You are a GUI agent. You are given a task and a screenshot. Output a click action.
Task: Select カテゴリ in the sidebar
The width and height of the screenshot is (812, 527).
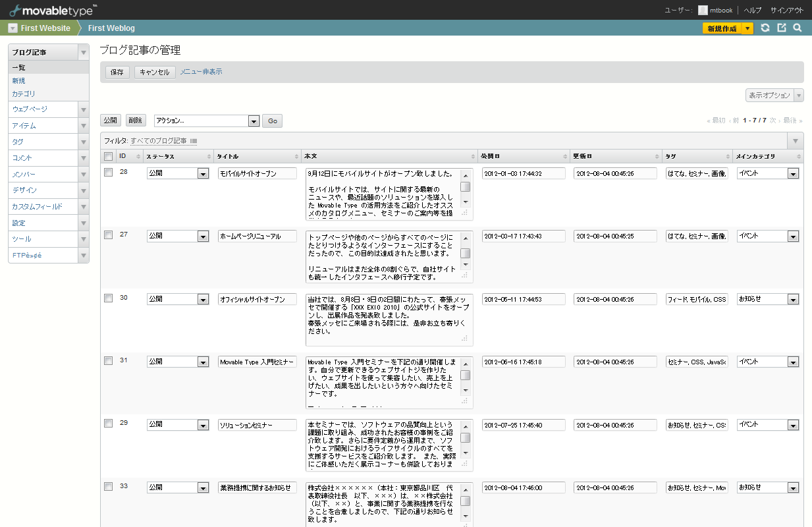click(24, 94)
